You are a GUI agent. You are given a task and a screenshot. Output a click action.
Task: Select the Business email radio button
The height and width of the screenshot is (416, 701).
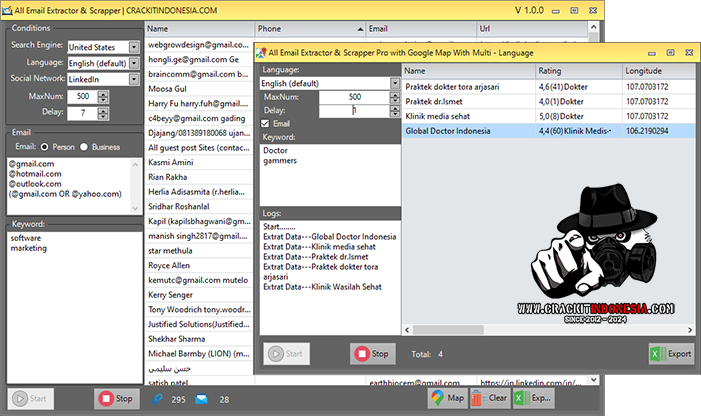click(x=86, y=145)
